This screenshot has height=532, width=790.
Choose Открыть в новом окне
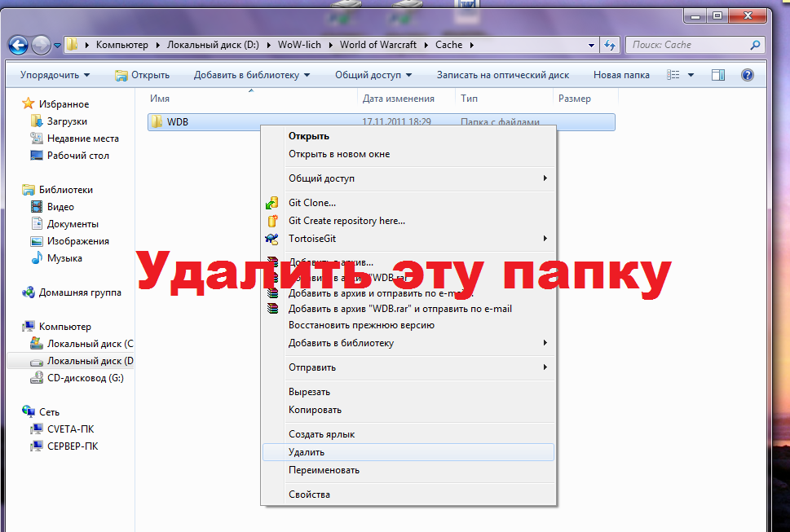click(408, 155)
